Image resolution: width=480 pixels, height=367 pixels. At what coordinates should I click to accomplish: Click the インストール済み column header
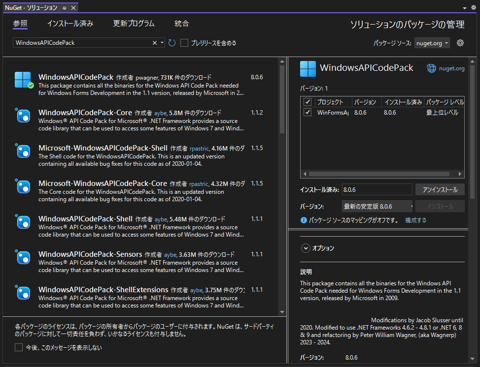click(x=403, y=102)
